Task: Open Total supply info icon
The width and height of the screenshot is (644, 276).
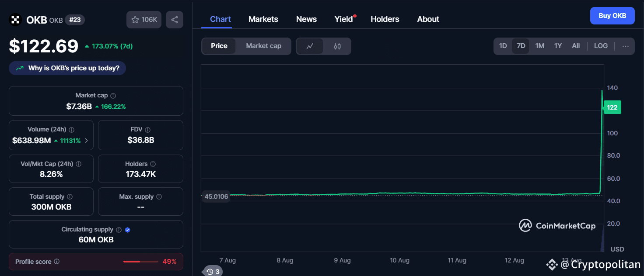Action: click(x=70, y=197)
